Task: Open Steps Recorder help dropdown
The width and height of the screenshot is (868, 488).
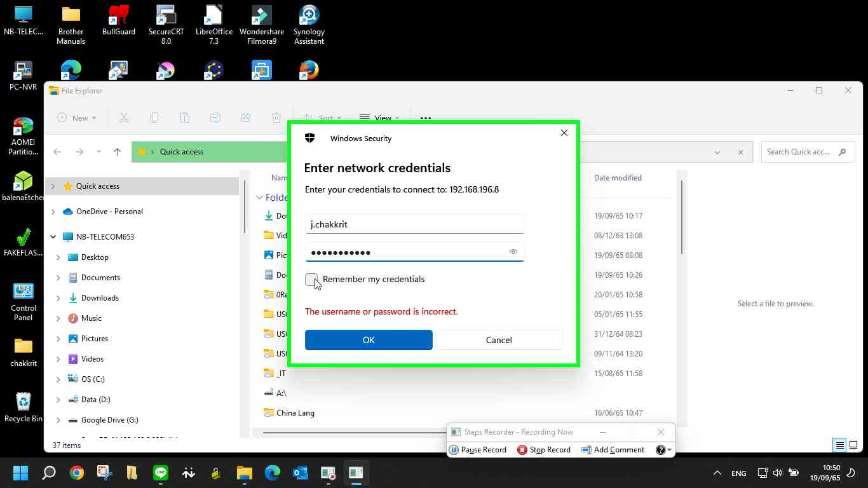Action: 664,450
